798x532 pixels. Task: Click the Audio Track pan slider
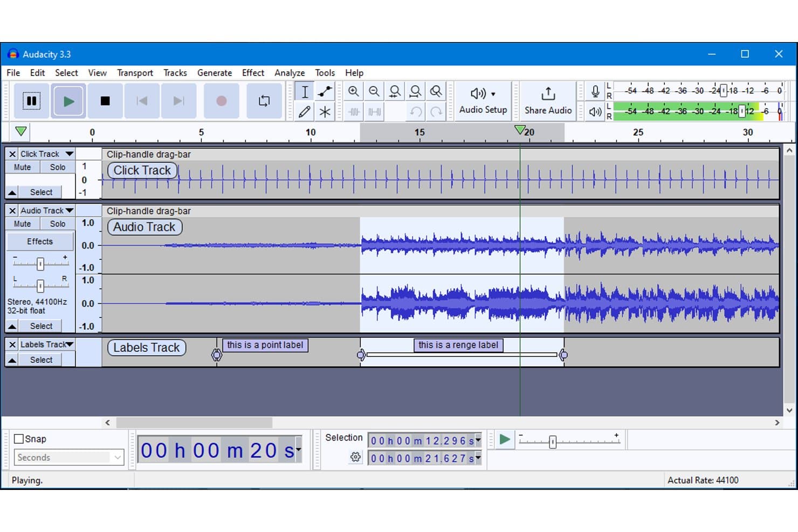40,286
